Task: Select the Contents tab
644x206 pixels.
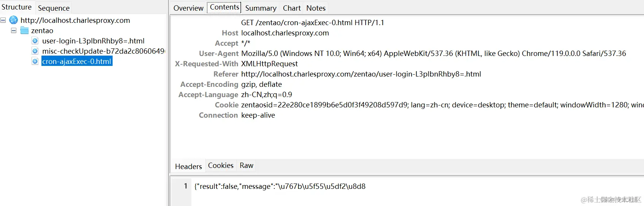Action: (224, 7)
